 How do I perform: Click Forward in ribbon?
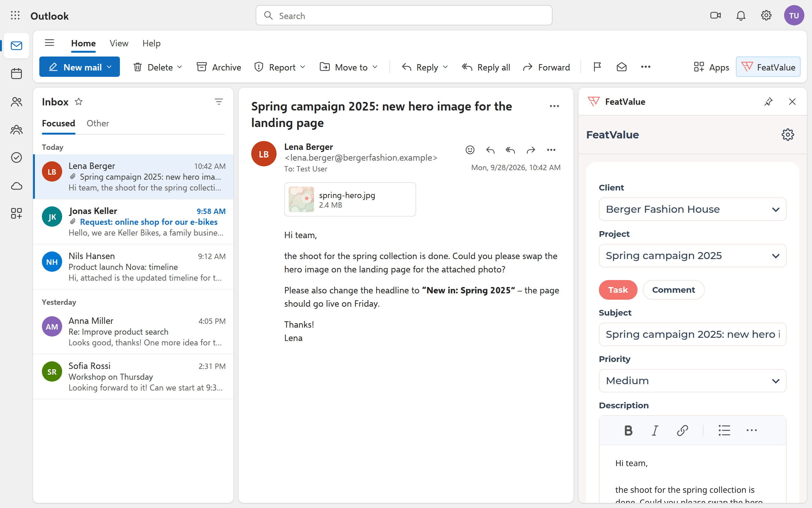pos(546,67)
